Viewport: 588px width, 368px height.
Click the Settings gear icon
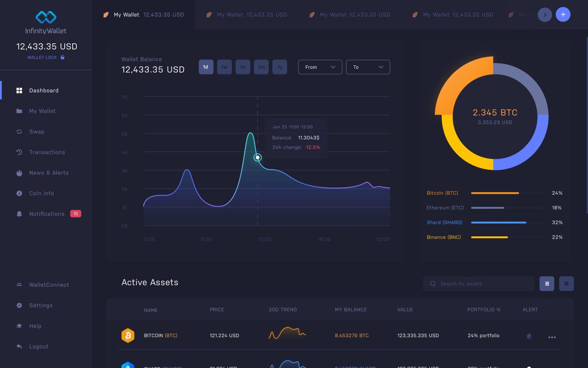19,305
